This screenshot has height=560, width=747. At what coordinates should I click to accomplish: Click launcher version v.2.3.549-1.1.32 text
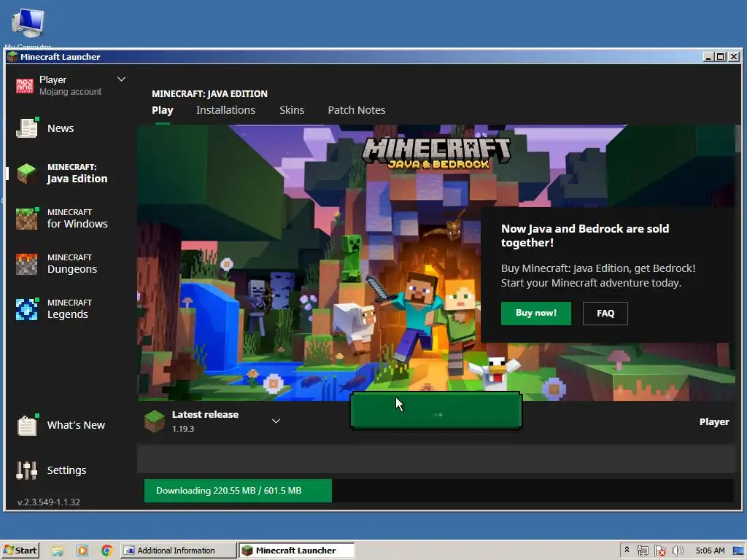(49, 502)
